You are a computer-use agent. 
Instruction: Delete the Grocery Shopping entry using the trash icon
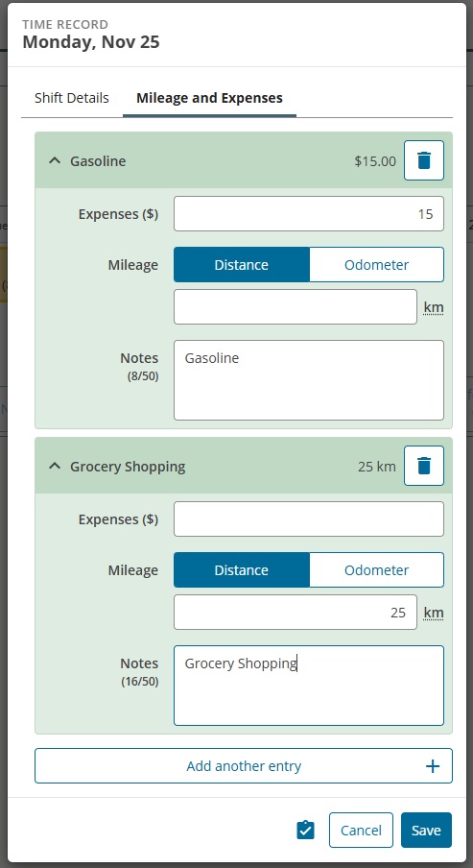pyautogui.click(x=424, y=466)
